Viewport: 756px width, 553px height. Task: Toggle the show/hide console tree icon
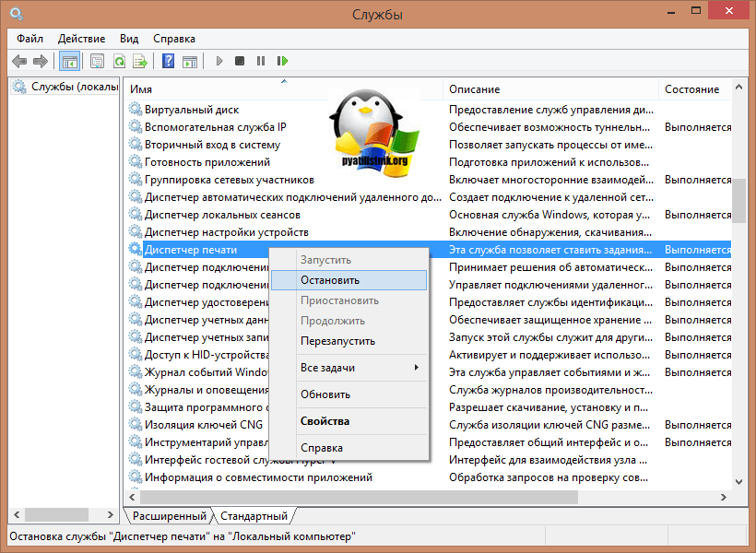[68, 62]
